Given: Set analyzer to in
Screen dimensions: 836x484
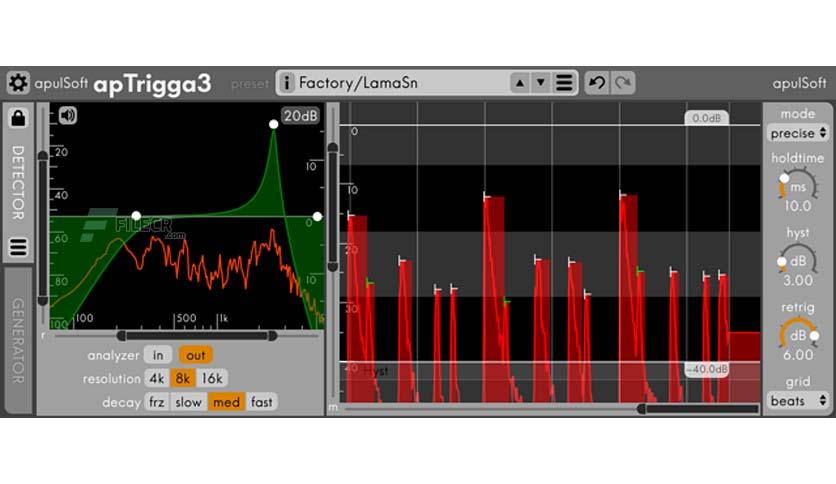Looking at the screenshot, I should pos(158,355).
